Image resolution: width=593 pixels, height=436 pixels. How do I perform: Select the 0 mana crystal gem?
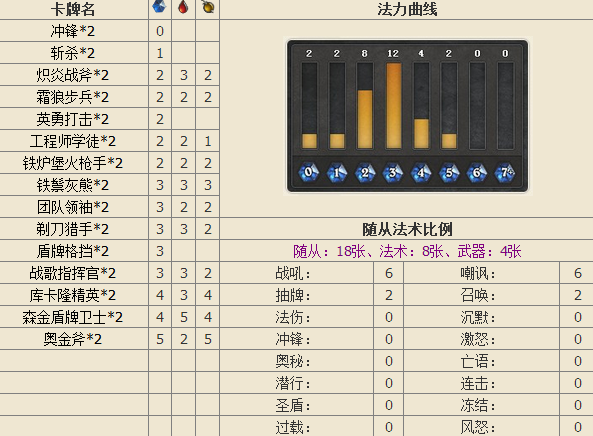tap(309, 173)
